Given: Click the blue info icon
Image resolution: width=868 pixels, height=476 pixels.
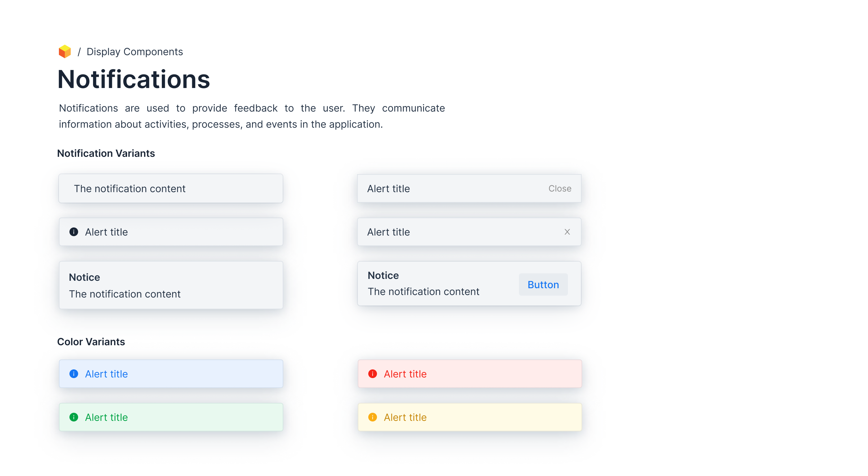Looking at the screenshot, I should coord(74,374).
